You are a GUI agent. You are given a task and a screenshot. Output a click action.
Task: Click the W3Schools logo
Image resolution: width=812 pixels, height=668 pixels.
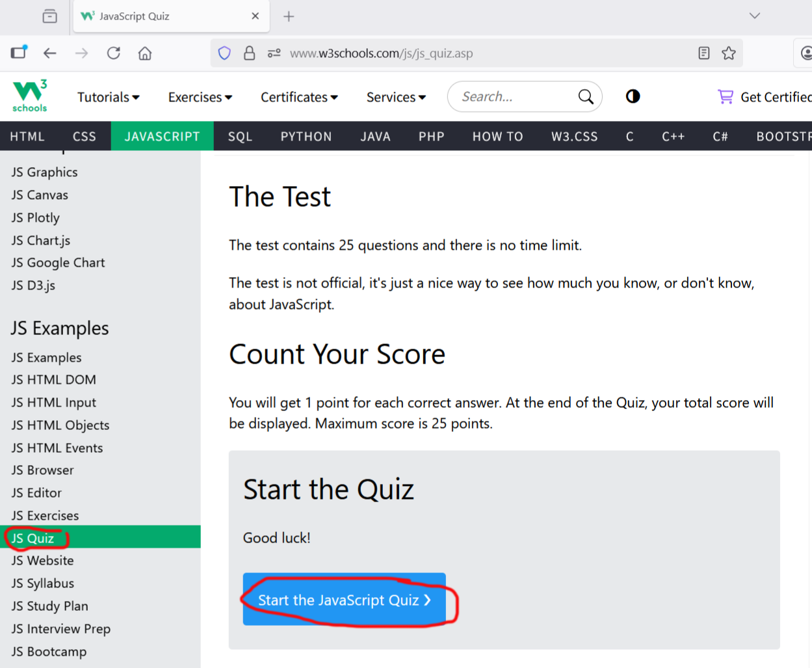tap(30, 96)
